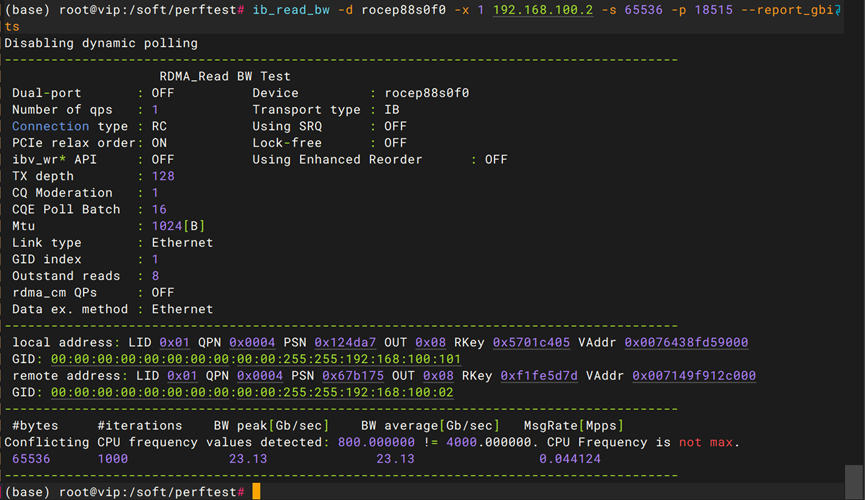The height and width of the screenshot is (500, 865).
Task: Click the MsgRate value 0.044124
Action: (570, 459)
